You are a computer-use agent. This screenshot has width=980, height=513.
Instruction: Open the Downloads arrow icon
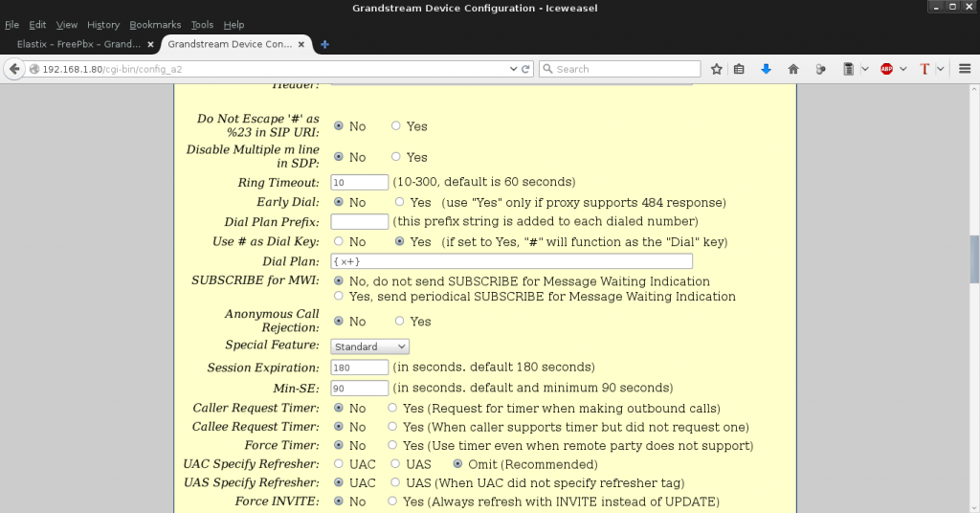coord(766,69)
